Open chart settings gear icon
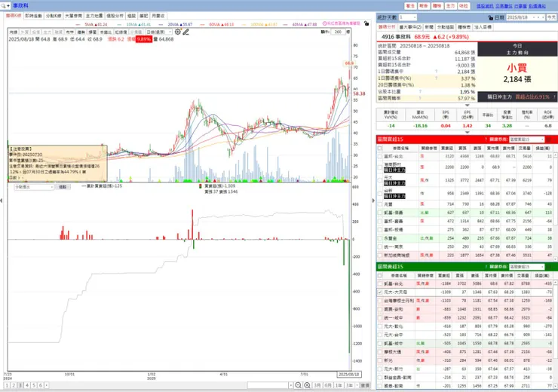The height and width of the screenshot is (392, 558). click(178, 32)
